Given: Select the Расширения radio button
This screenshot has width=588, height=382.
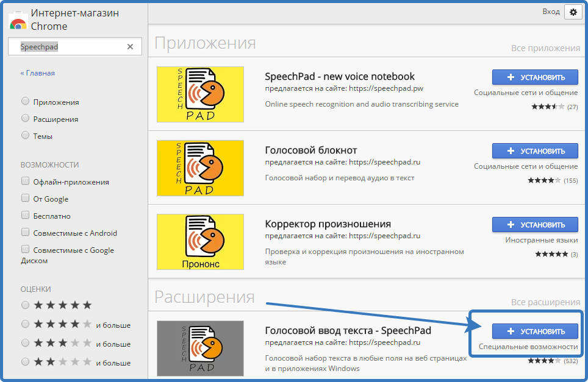Looking at the screenshot, I should pos(25,119).
